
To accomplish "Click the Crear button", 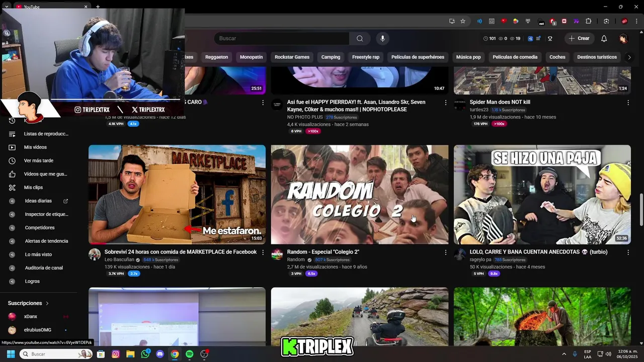I will [579, 38].
